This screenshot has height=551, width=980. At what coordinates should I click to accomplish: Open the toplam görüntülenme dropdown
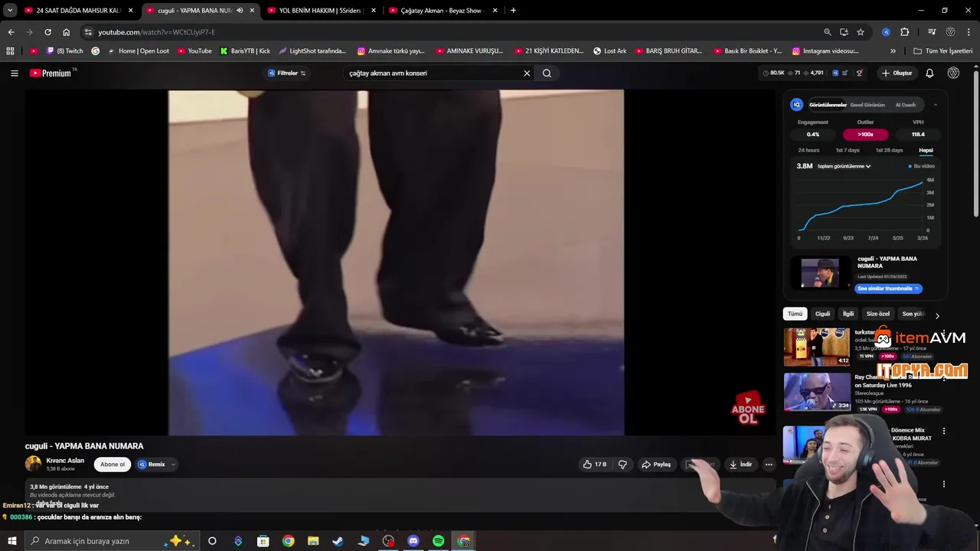(844, 166)
